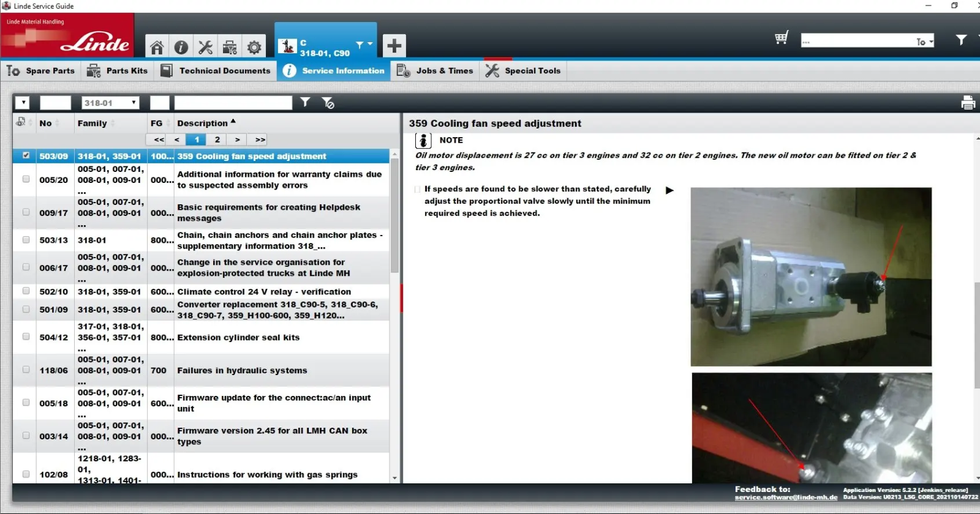Switch to the Spare Parts tab

coord(41,71)
